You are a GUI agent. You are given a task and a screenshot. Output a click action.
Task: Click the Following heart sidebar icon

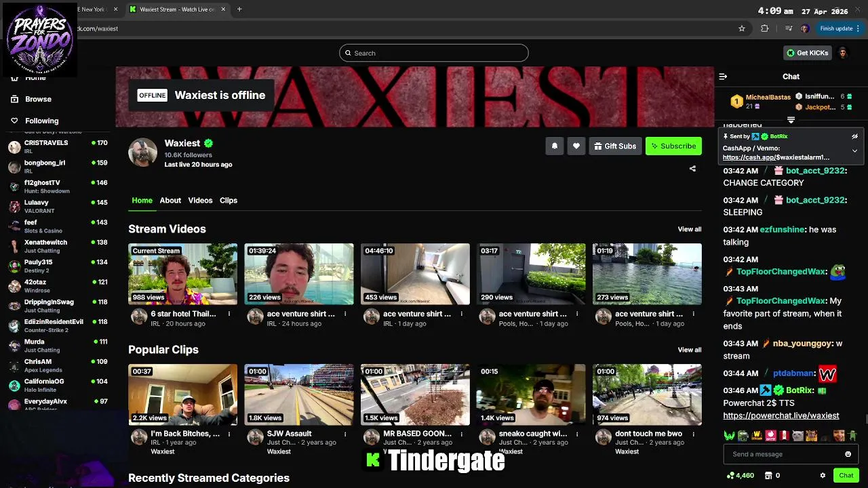click(14, 121)
